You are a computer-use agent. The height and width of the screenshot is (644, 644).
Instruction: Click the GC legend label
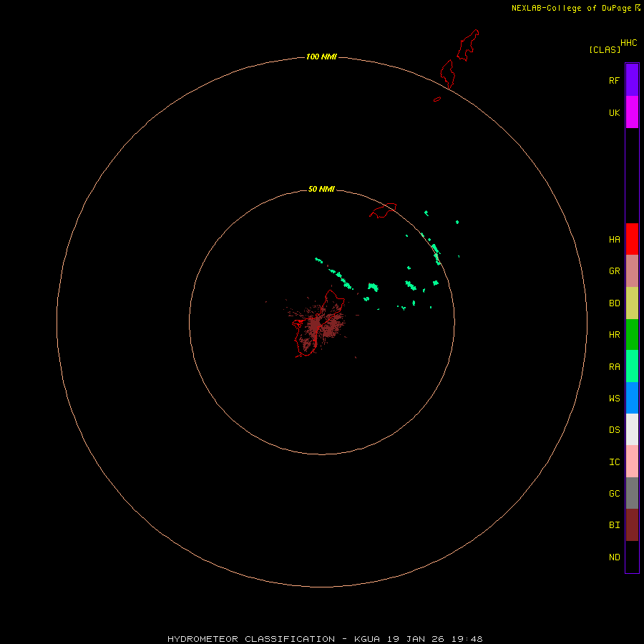pyautogui.click(x=614, y=494)
